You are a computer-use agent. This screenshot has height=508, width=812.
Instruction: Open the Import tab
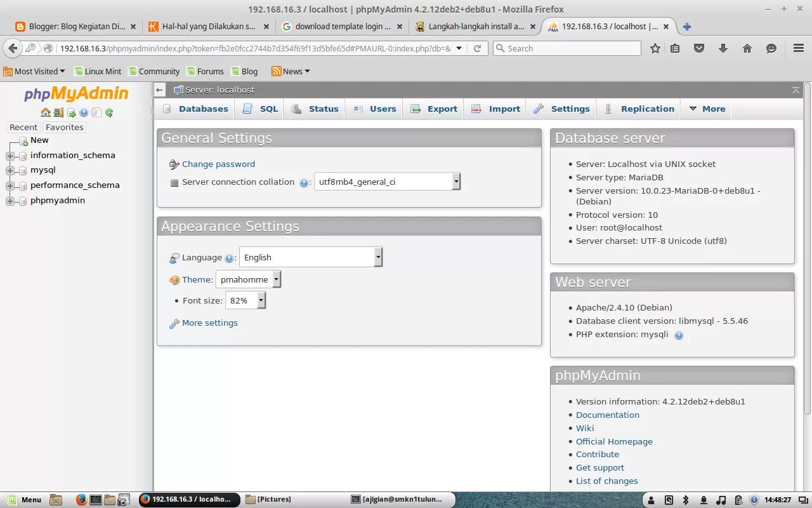click(x=496, y=109)
